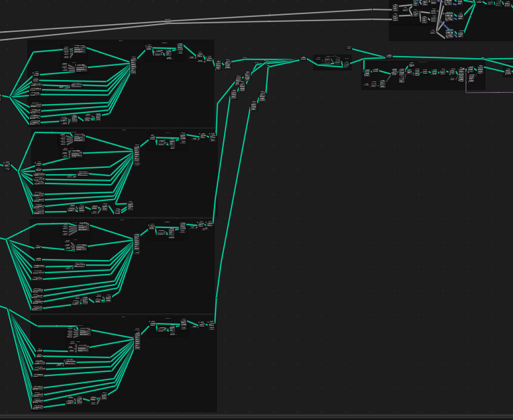Select the tall collector node in the topmost large frame
513x420 pixels.
(x=133, y=65)
